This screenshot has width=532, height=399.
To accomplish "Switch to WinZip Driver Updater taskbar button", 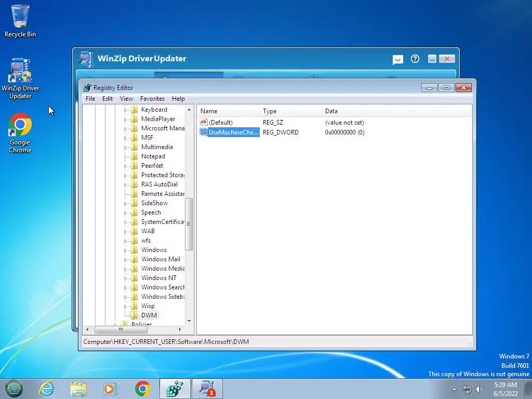I will coord(207,389).
